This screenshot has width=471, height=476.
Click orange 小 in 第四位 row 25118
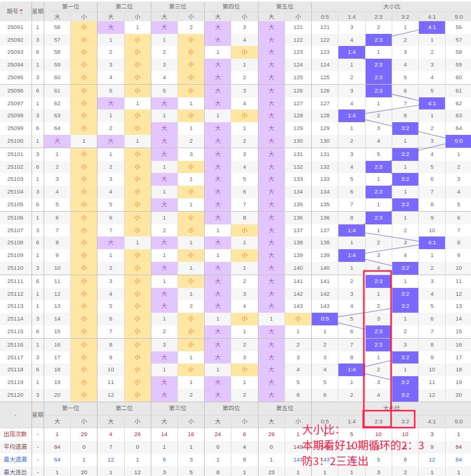tap(245, 370)
